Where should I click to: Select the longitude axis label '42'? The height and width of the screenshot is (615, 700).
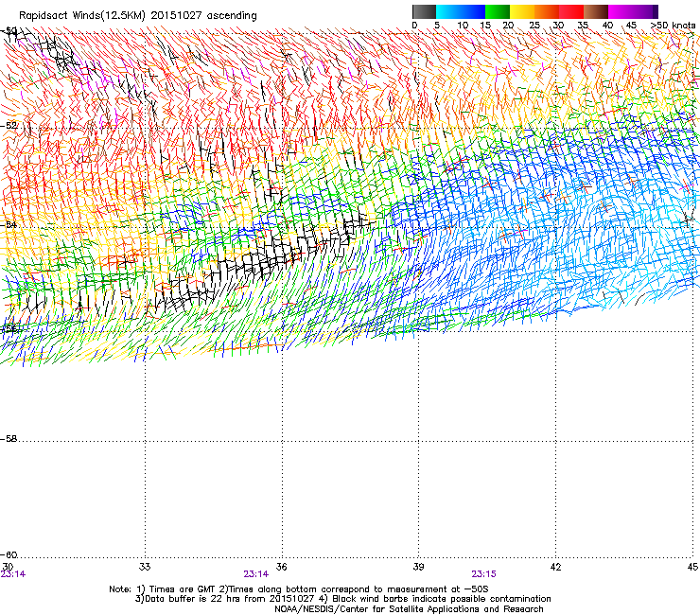(x=555, y=567)
